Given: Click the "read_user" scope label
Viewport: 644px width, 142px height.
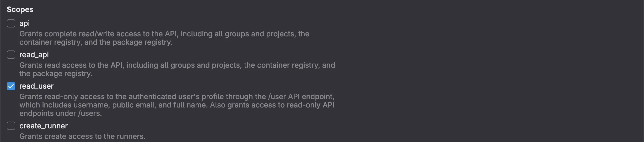Looking at the screenshot, I should pos(36,86).
